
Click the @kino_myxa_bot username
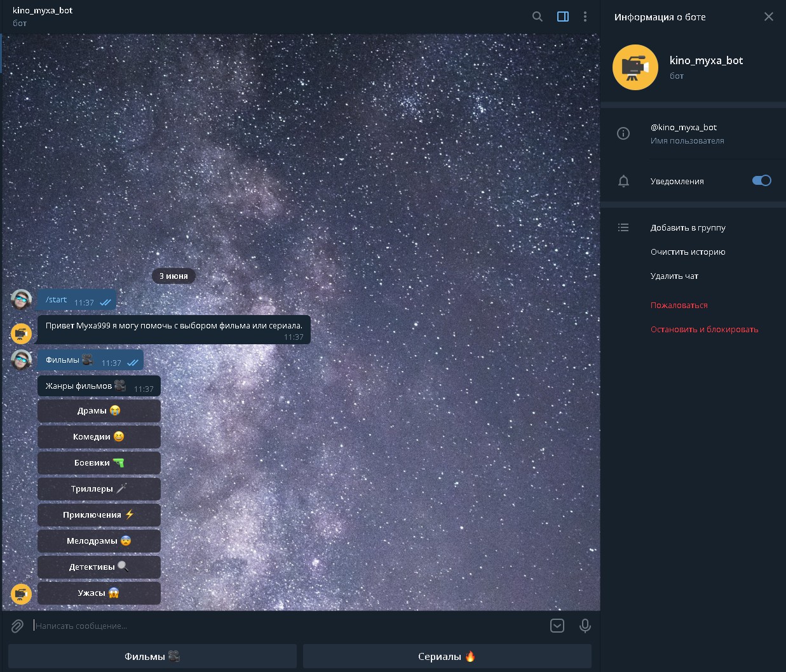click(x=684, y=127)
